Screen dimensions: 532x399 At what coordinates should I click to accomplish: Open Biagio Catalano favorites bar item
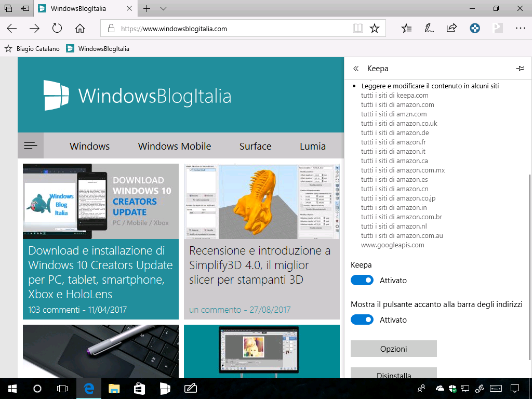[32, 48]
